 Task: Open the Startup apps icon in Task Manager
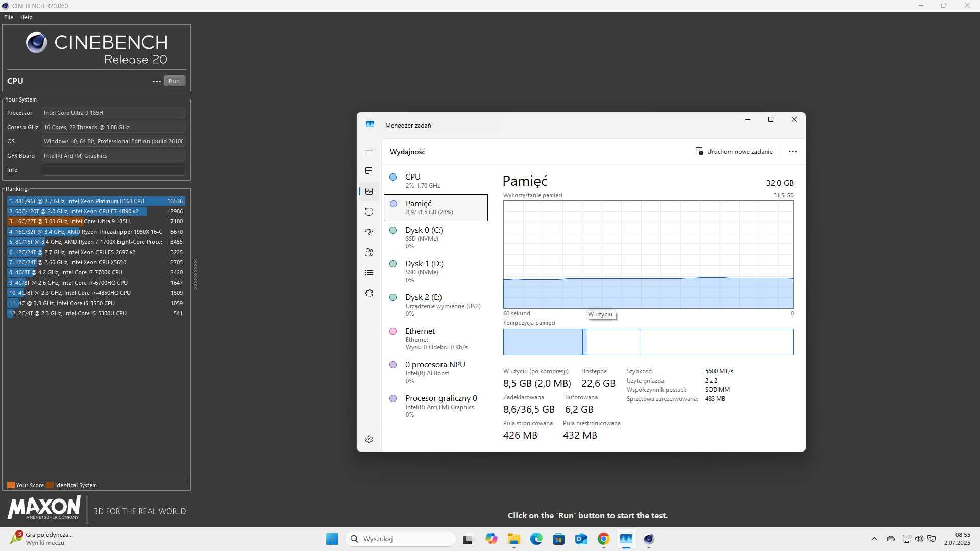click(x=369, y=232)
